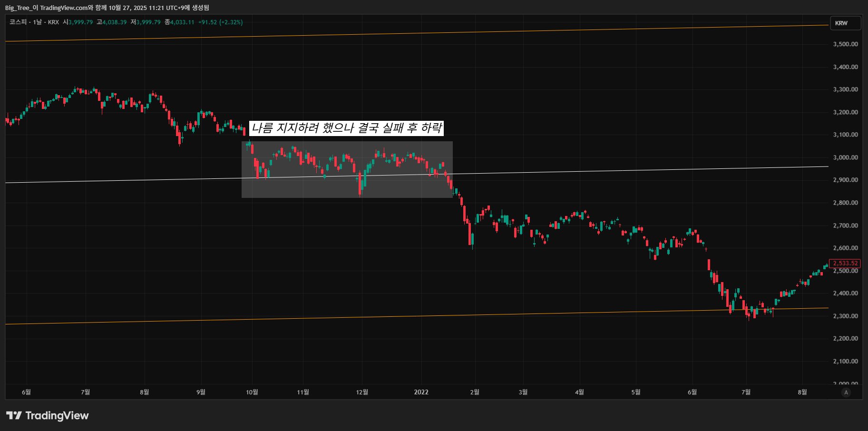Click the 4월 time axis label

pos(579,392)
